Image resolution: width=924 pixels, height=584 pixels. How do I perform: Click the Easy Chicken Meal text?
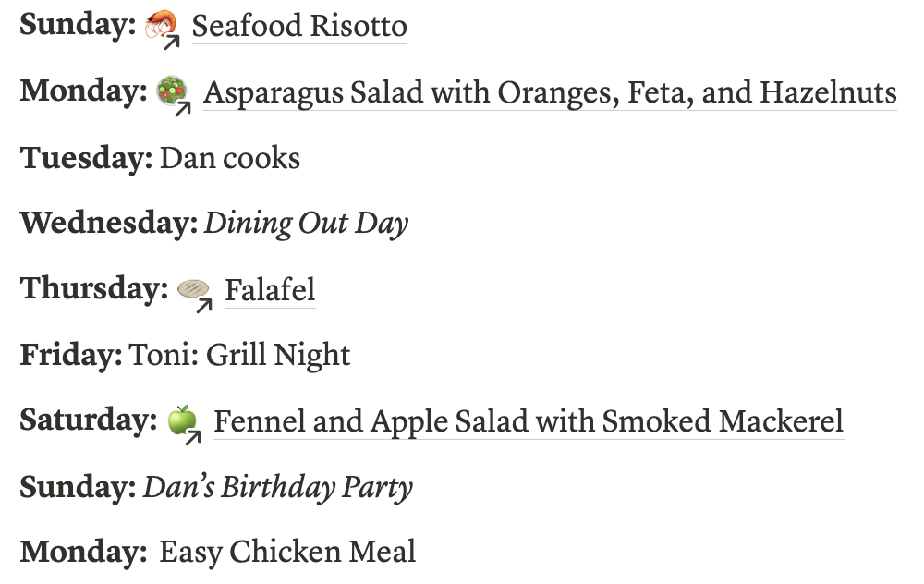(287, 553)
